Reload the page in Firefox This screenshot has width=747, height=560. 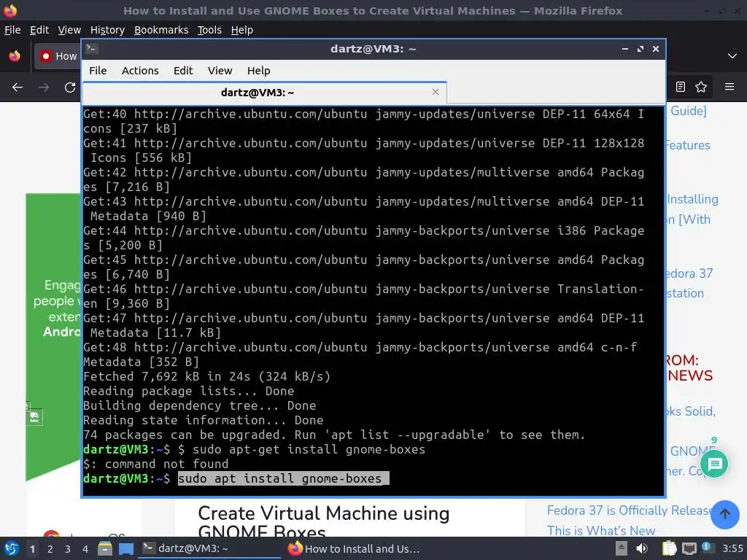click(x=70, y=87)
